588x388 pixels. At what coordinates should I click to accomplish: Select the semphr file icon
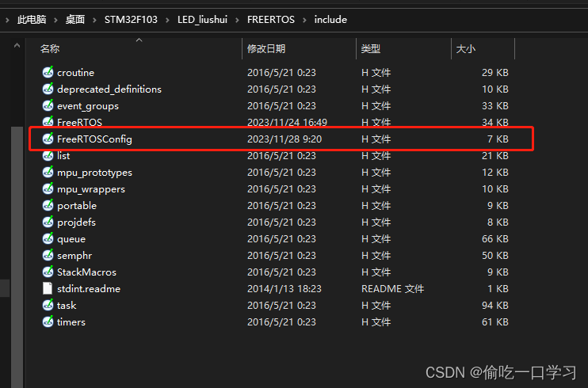coord(48,255)
